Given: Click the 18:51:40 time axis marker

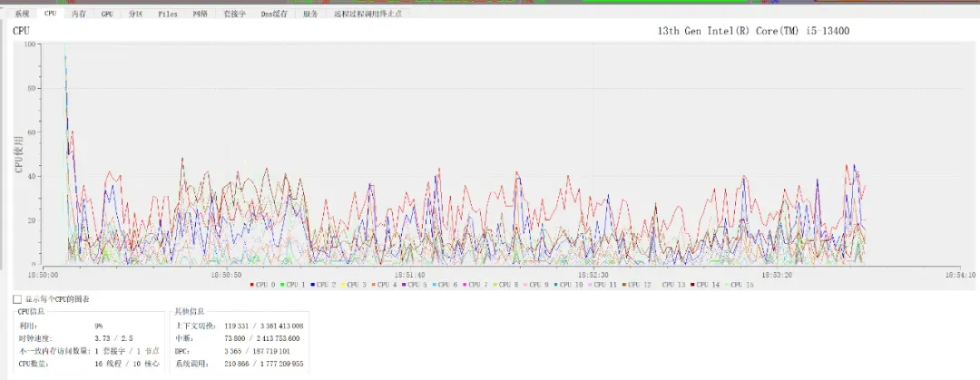Looking at the screenshot, I should pyautogui.click(x=410, y=275).
